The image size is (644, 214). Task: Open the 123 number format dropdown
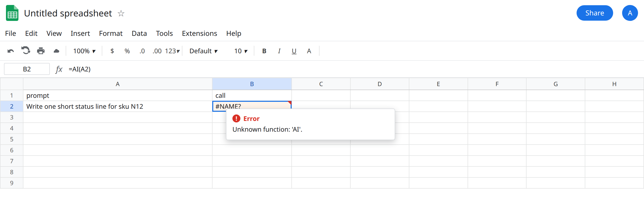pyautogui.click(x=172, y=51)
